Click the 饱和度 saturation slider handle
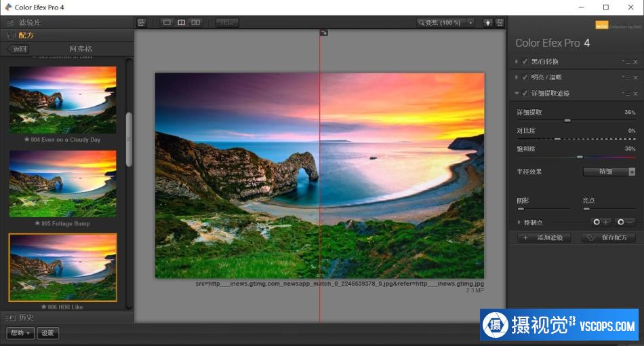This screenshot has width=644, height=346. tap(580, 157)
